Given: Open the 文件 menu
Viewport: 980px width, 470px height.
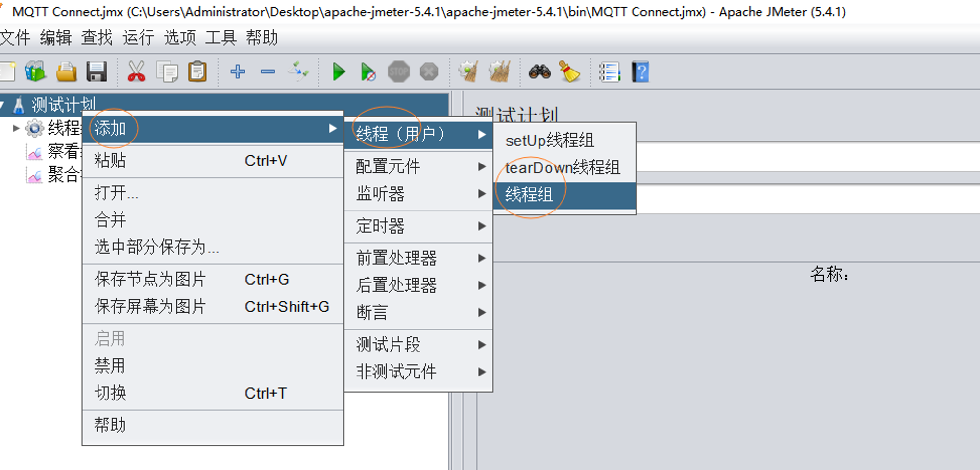Looking at the screenshot, I should click(x=15, y=38).
